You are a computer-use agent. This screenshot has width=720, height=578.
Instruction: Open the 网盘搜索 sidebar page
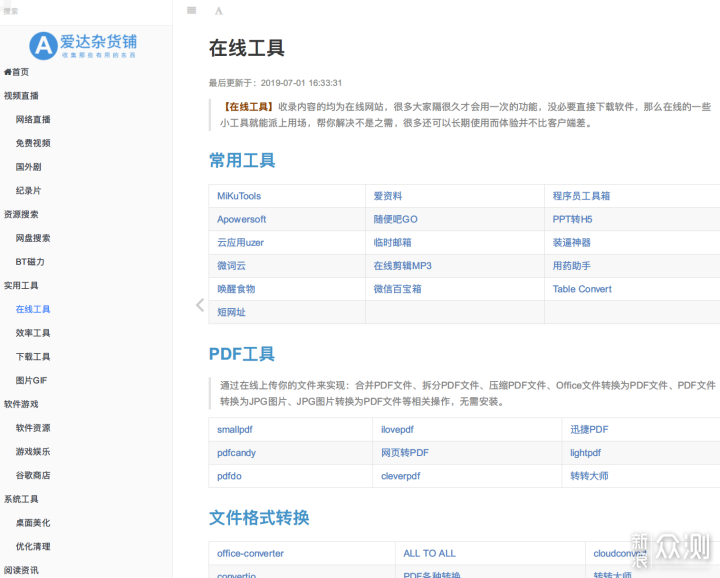click(x=33, y=238)
